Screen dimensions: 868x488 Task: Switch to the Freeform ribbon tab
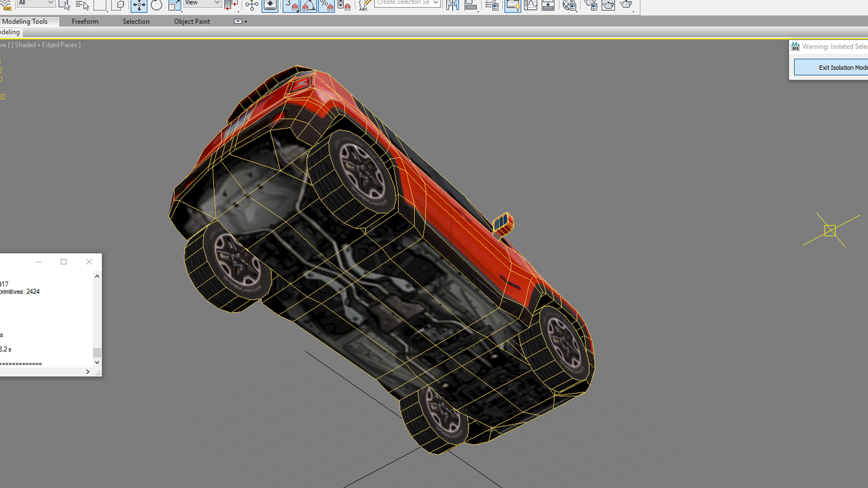coord(85,22)
